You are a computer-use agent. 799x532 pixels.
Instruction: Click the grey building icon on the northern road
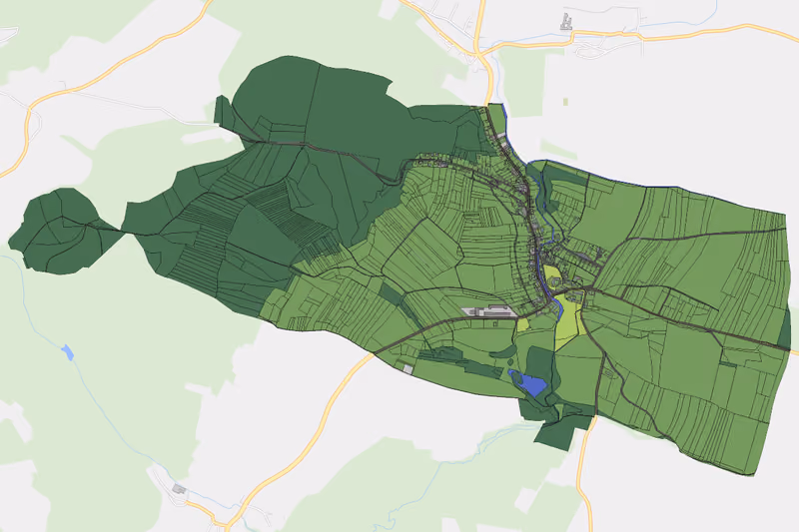566,22
